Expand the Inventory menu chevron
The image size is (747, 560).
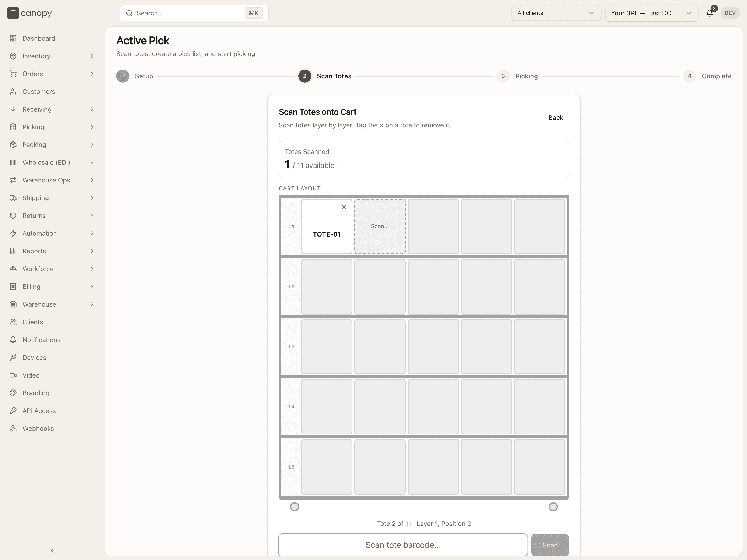coord(92,56)
